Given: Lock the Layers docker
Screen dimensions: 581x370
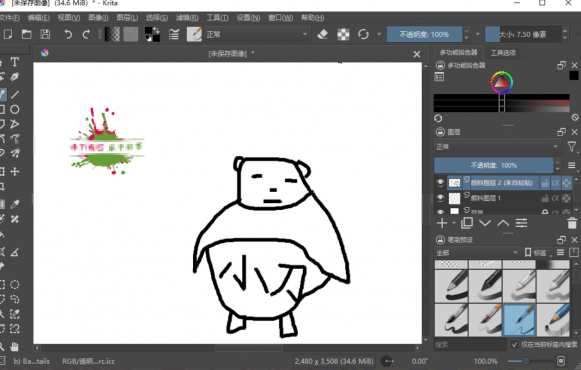Looking at the screenshot, I should (440, 132).
